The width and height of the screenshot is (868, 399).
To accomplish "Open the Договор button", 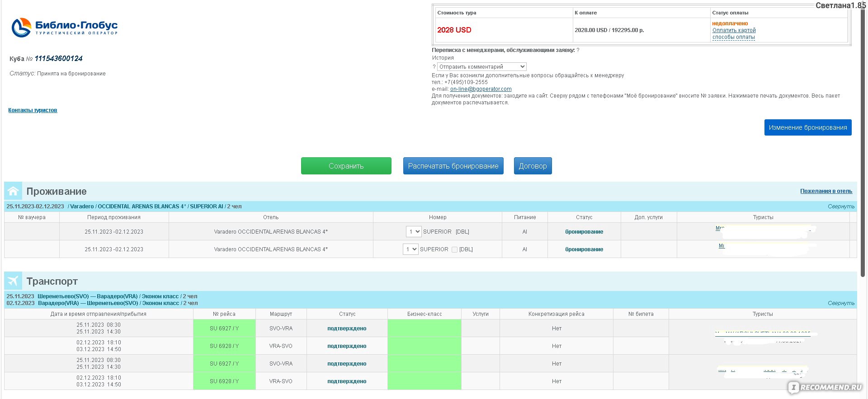I will pos(533,166).
